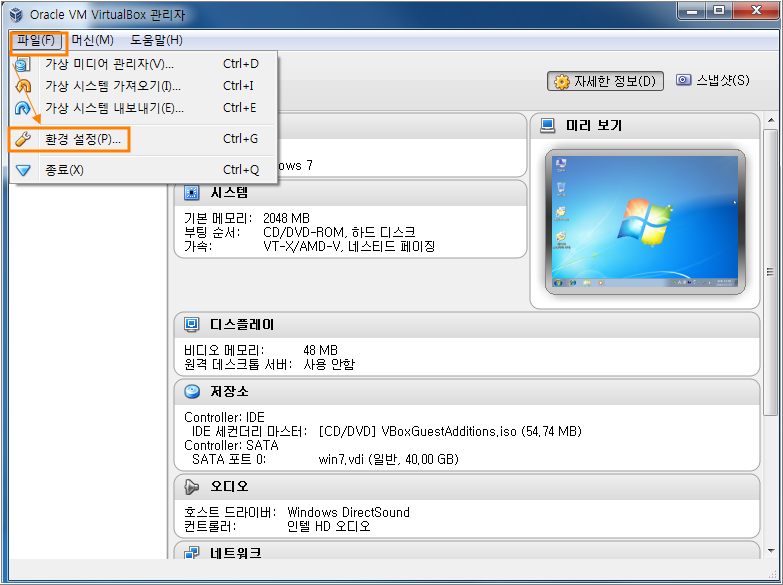Viewport: 783px width, 585px height.
Task: Click the win7.vdi disk entry
Action: click(389, 459)
